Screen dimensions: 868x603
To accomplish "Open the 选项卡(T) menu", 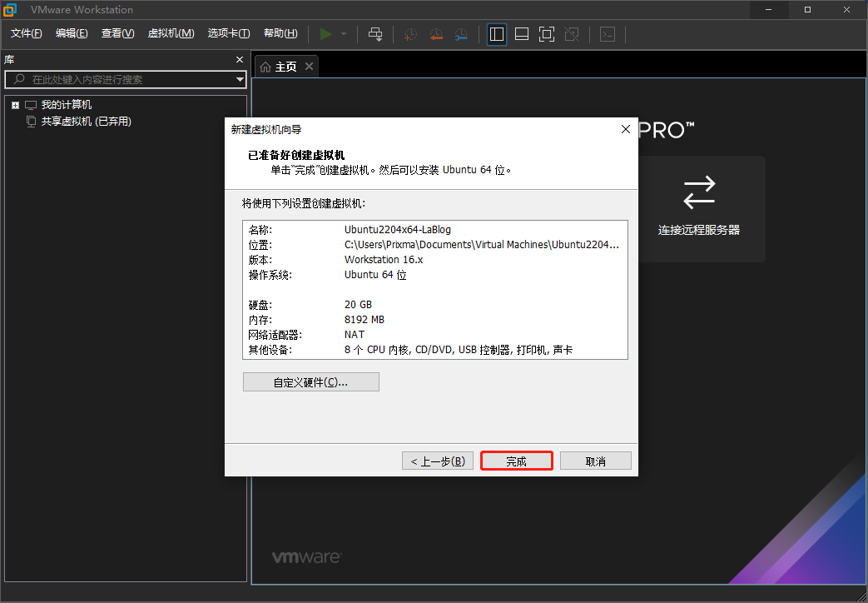I will [229, 33].
